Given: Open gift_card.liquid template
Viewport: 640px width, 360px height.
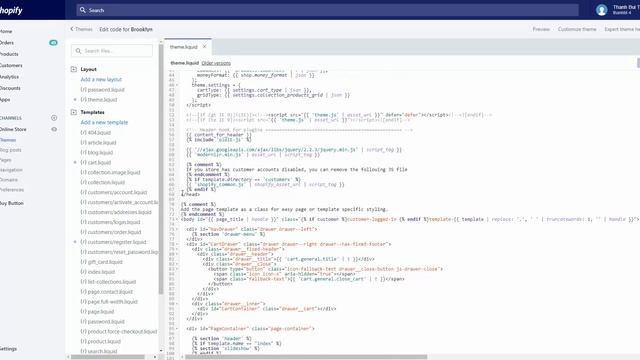Looking at the screenshot, I should click(x=101, y=262).
